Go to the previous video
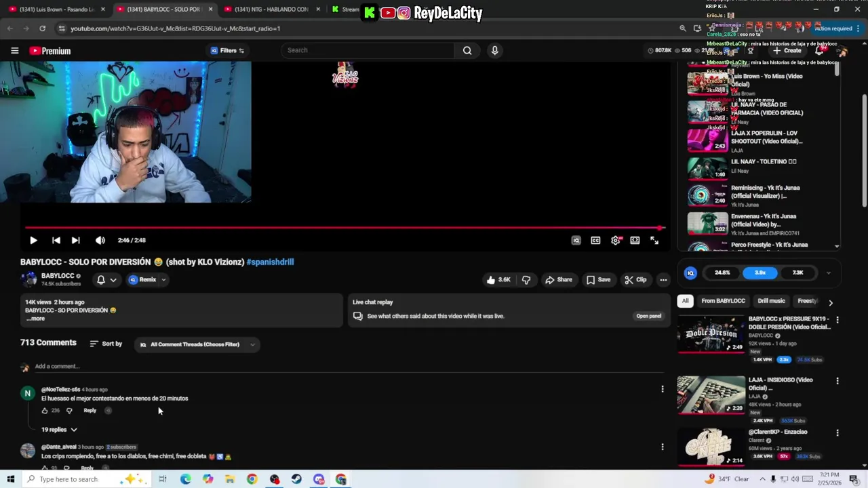The image size is (868, 488). click(56, 240)
